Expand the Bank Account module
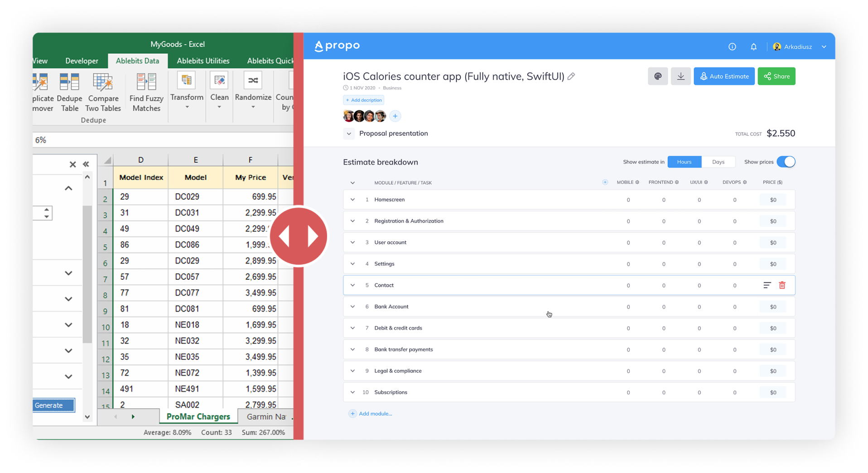The image size is (868, 473). click(352, 306)
